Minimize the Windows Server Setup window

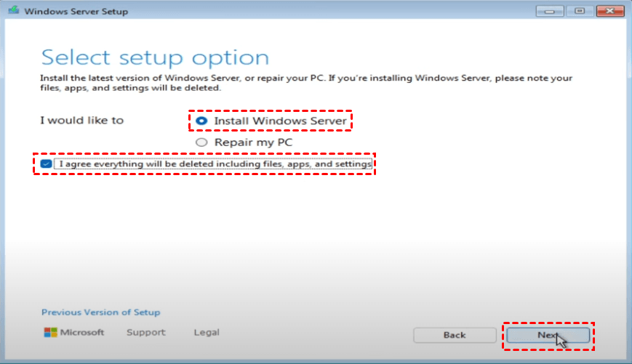tap(550, 11)
